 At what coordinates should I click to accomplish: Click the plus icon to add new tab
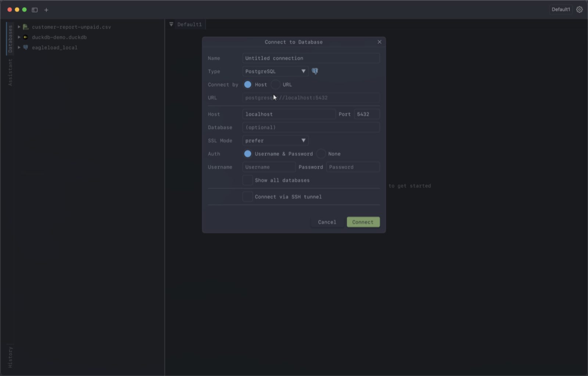[x=46, y=10]
